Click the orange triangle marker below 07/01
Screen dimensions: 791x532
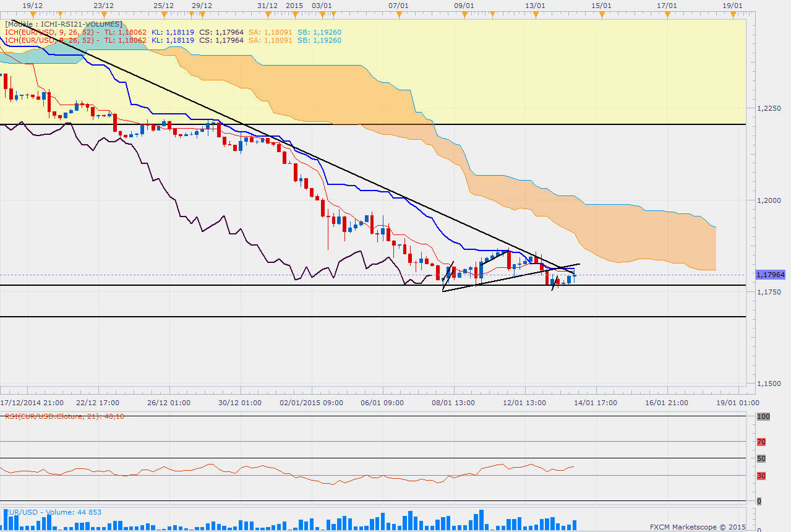[x=400, y=12]
